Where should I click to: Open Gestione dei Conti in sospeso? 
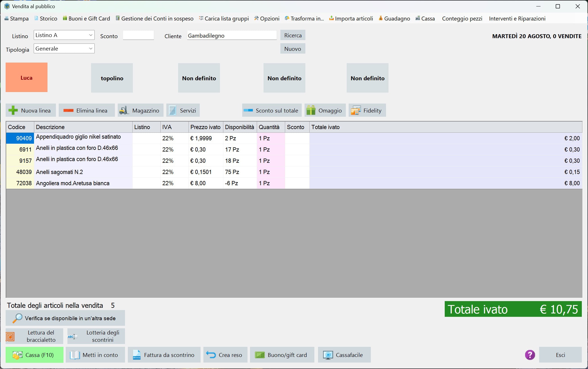[155, 18]
